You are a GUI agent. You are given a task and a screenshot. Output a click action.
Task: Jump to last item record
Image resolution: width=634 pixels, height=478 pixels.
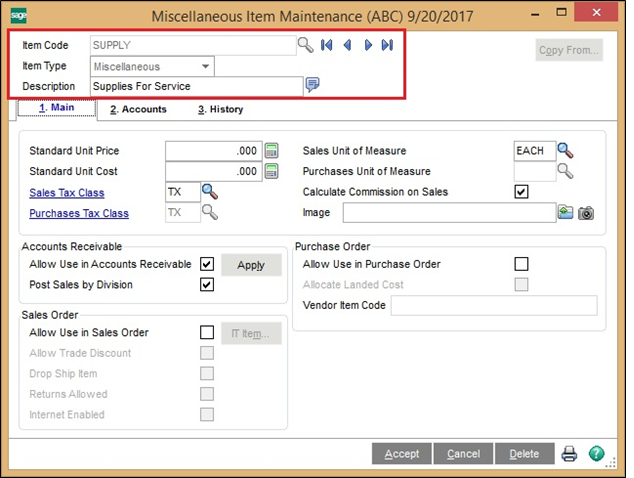click(x=387, y=45)
